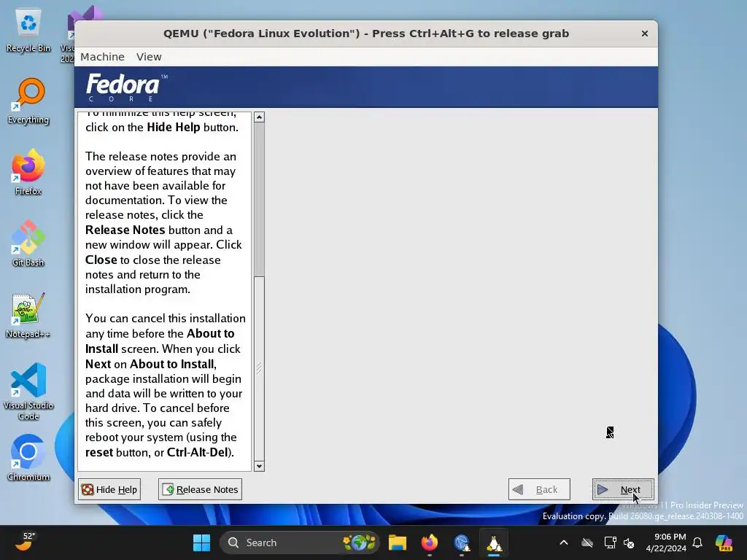This screenshot has width=747, height=560.
Task: Open the weather widget showing 52°
Action: point(25,542)
